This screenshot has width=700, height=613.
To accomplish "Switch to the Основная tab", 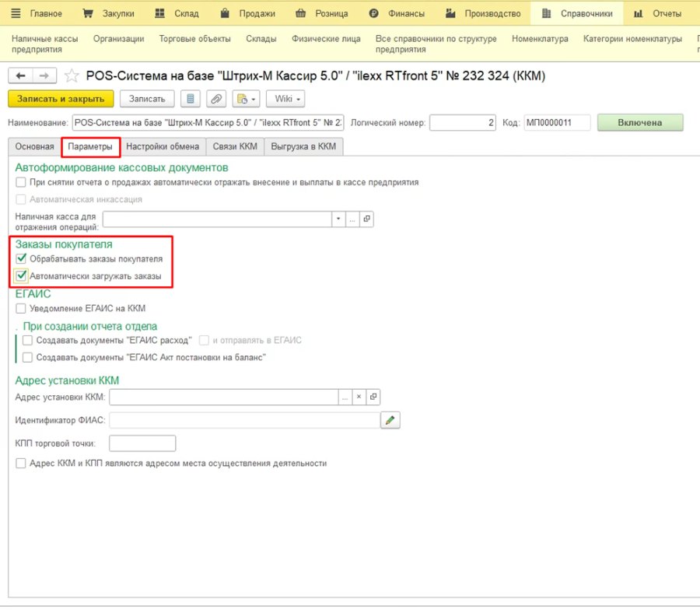I will pyautogui.click(x=34, y=146).
